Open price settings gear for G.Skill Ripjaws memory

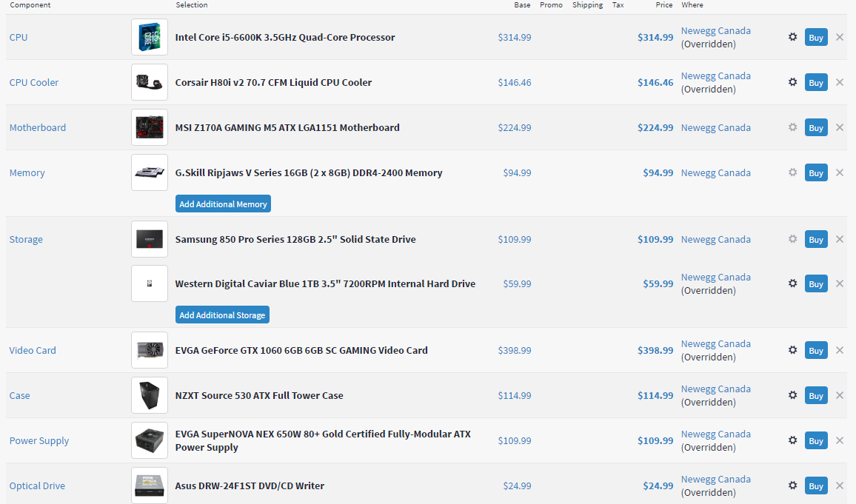(792, 172)
